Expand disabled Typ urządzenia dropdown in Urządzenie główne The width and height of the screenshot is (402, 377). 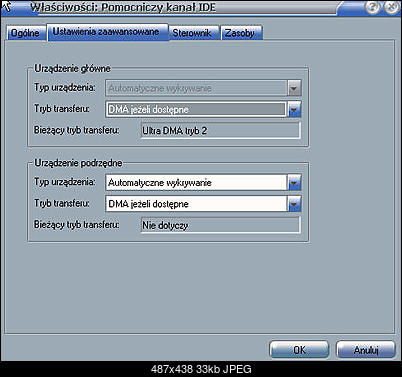coord(294,88)
